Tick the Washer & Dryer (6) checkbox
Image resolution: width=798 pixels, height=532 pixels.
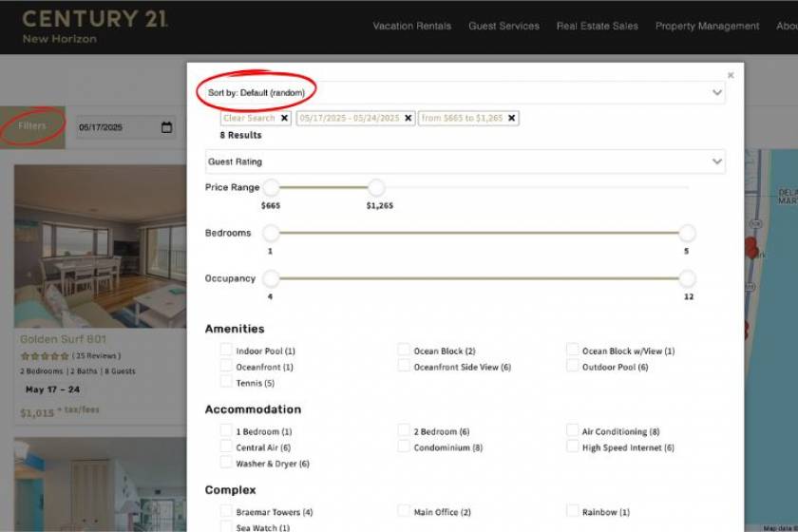(226, 463)
